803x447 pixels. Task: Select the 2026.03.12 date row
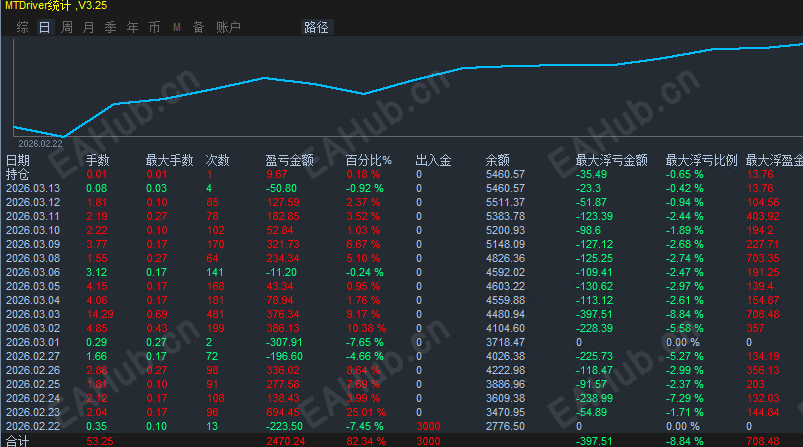[x=33, y=202]
